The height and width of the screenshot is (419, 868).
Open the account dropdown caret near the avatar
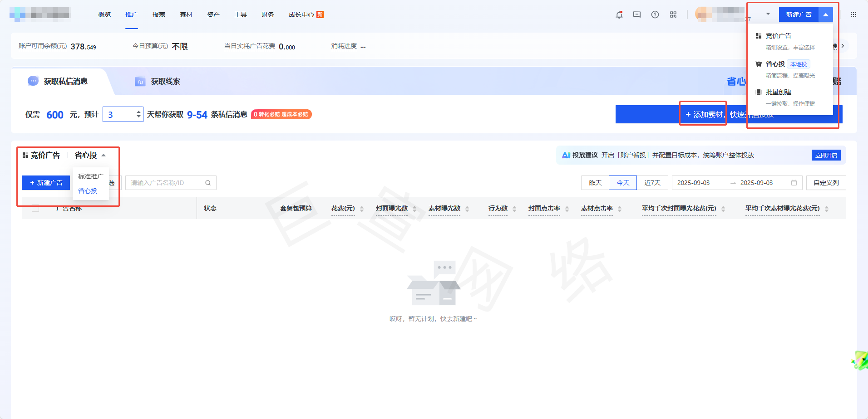(767, 15)
